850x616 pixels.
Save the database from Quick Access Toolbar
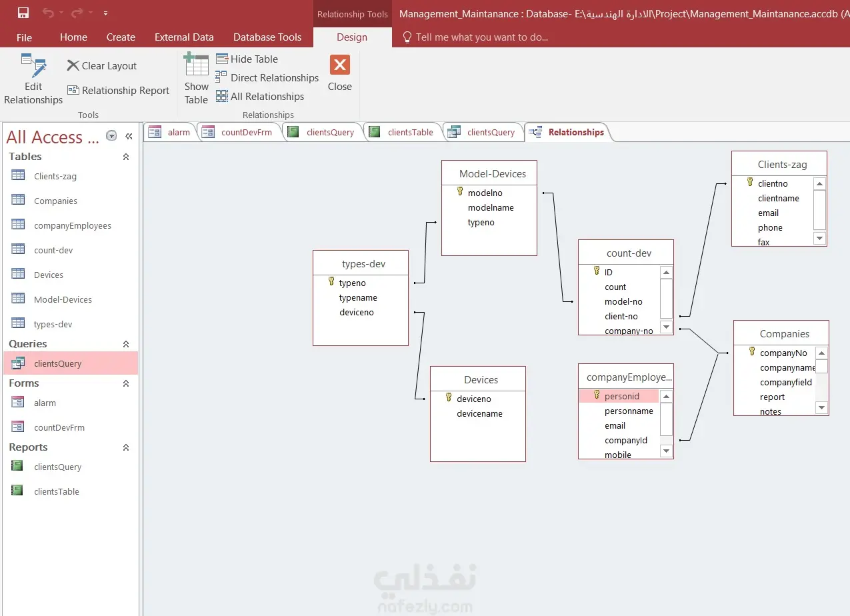[x=22, y=13]
